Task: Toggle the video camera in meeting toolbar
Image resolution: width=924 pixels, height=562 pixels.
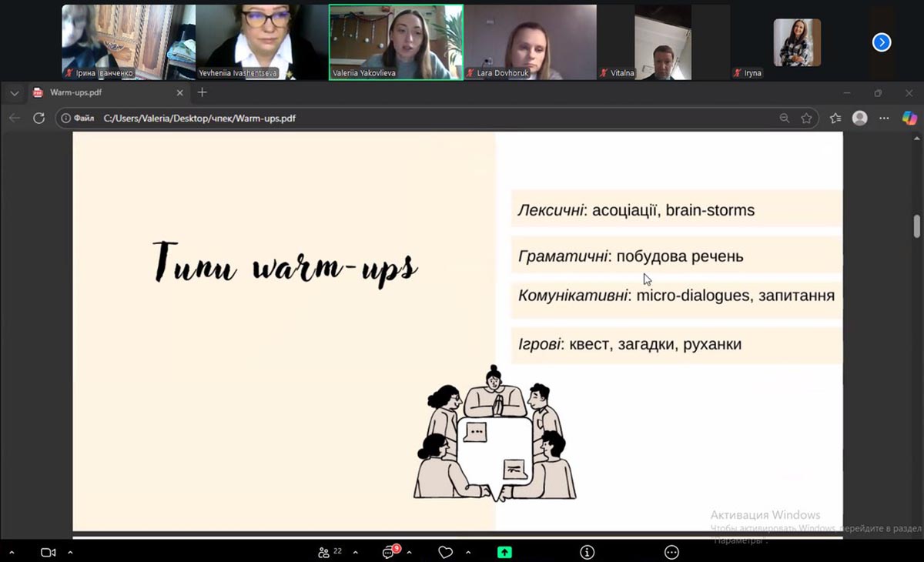Action: tap(49, 552)
